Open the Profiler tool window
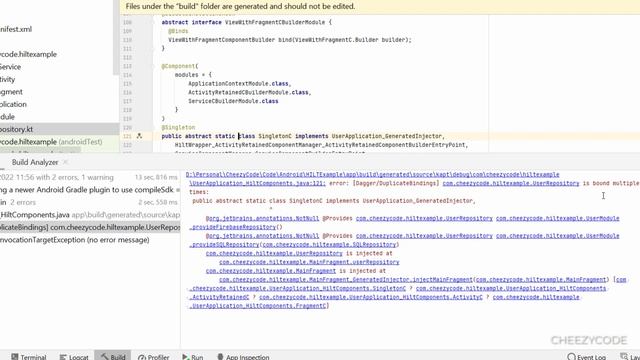 click(153, 357)
